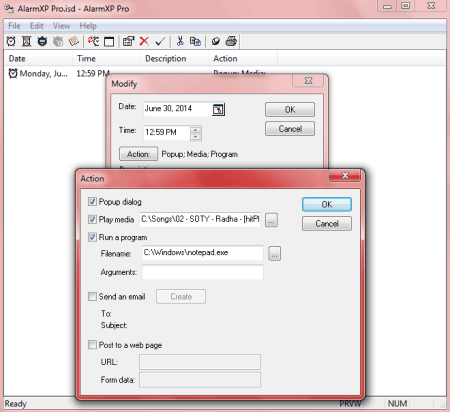
Task: Increase time with the up spinner arrow
Action: 196,130
